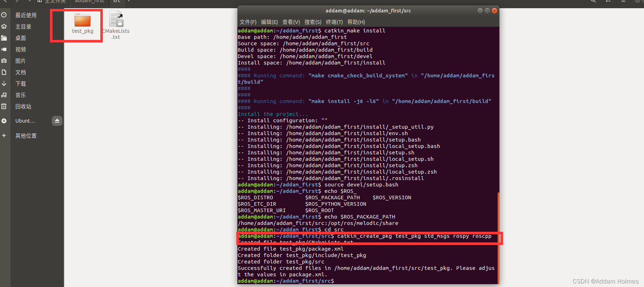This screenshot has width=644, height=287.
Task: Open terminal 编辑(E) menu
Action: [x=270, y=22]
